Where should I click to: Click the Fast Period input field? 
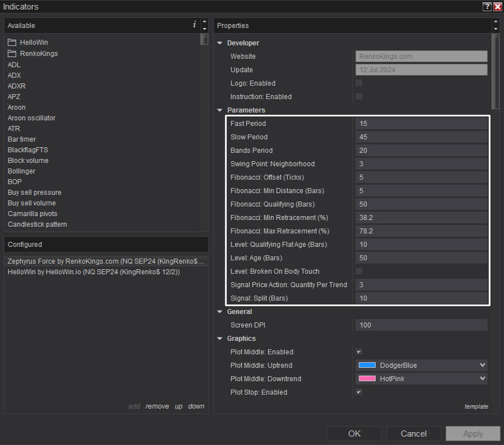pyautogui.click(x=421, y=124)
